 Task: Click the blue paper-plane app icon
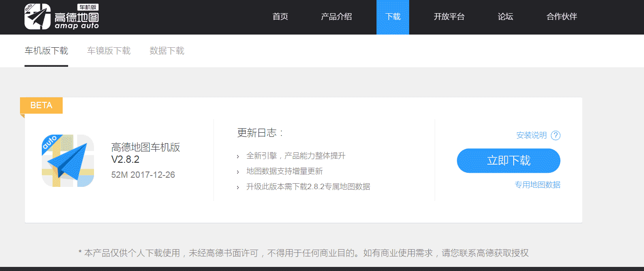[68, 161]
